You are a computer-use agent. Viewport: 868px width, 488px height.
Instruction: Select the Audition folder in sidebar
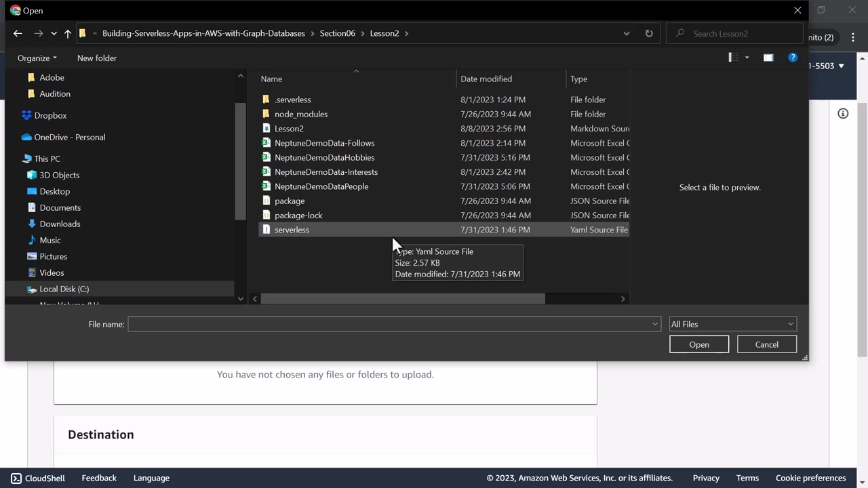55,94
